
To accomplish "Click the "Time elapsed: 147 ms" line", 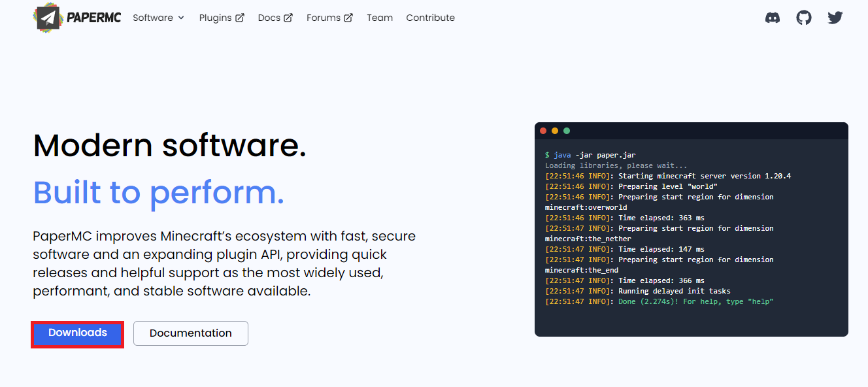I will [x=624, y=249].
